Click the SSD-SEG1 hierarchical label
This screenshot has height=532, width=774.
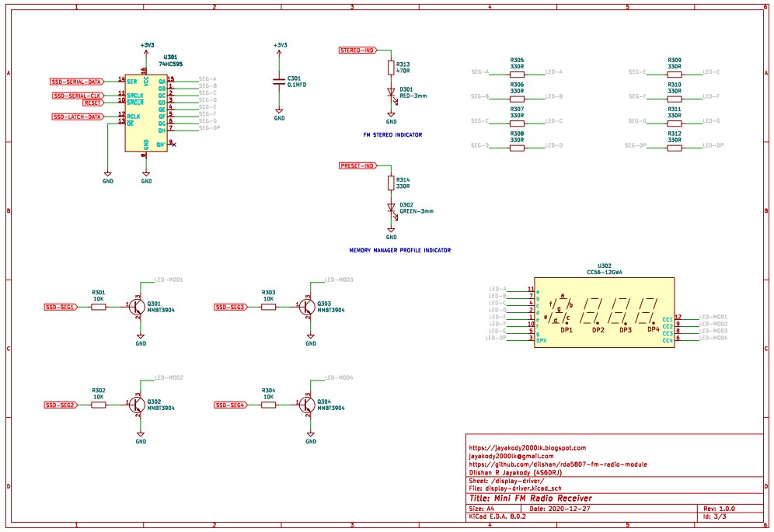60,307
